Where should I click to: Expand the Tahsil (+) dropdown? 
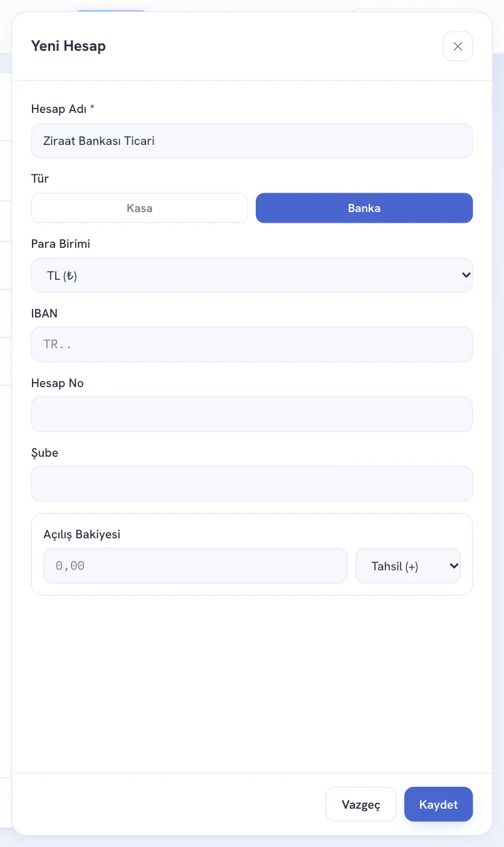[408, 566]
